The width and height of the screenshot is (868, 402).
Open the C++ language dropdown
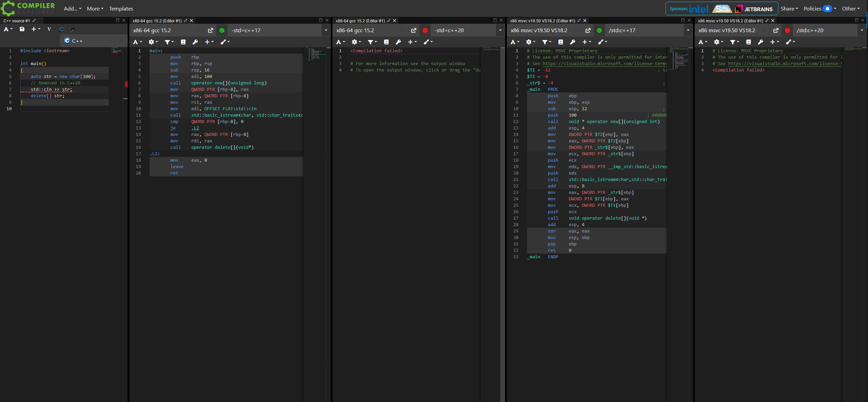tap(93, 41)
